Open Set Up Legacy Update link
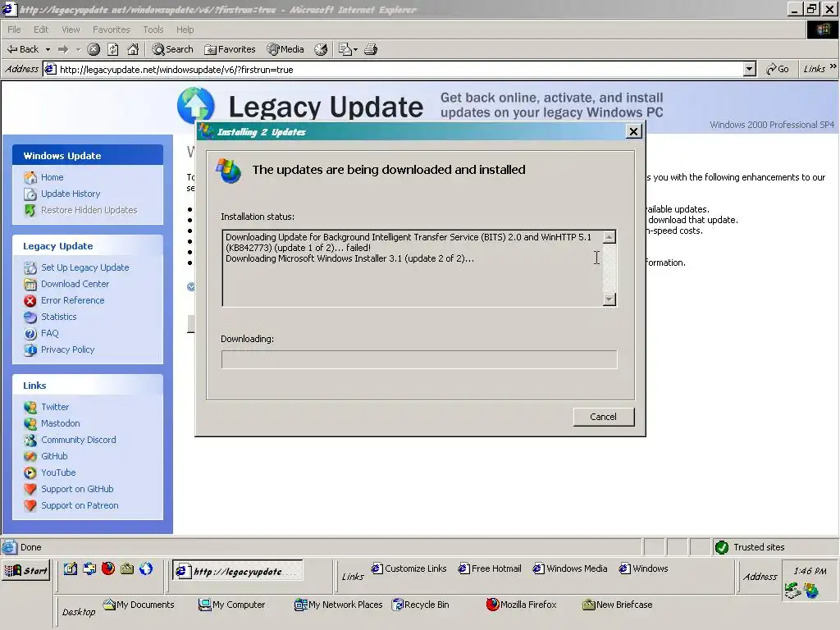The height and width of the screenshot is (630, 840). 84,267
